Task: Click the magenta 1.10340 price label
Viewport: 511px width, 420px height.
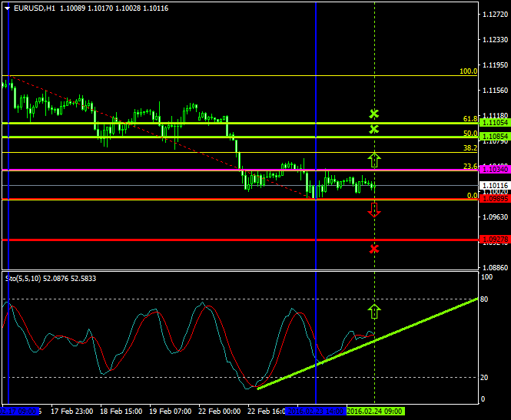Action: (494, 169)
